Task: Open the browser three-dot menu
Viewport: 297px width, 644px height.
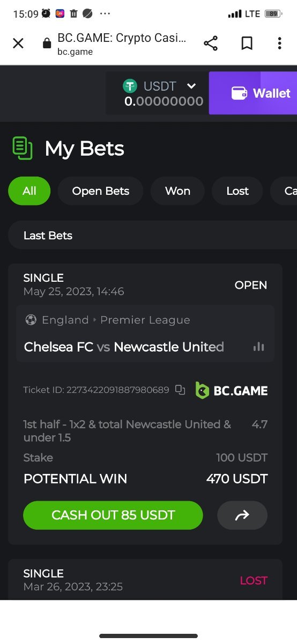Action: 279,43
